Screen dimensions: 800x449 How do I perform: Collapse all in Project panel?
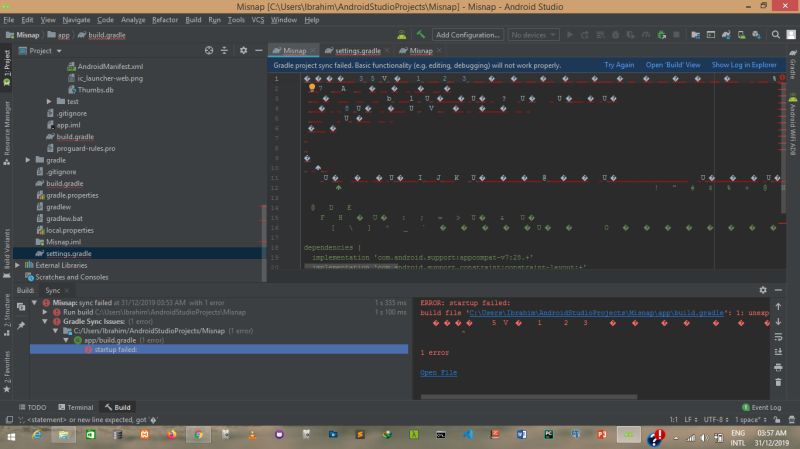click(224, 51)
